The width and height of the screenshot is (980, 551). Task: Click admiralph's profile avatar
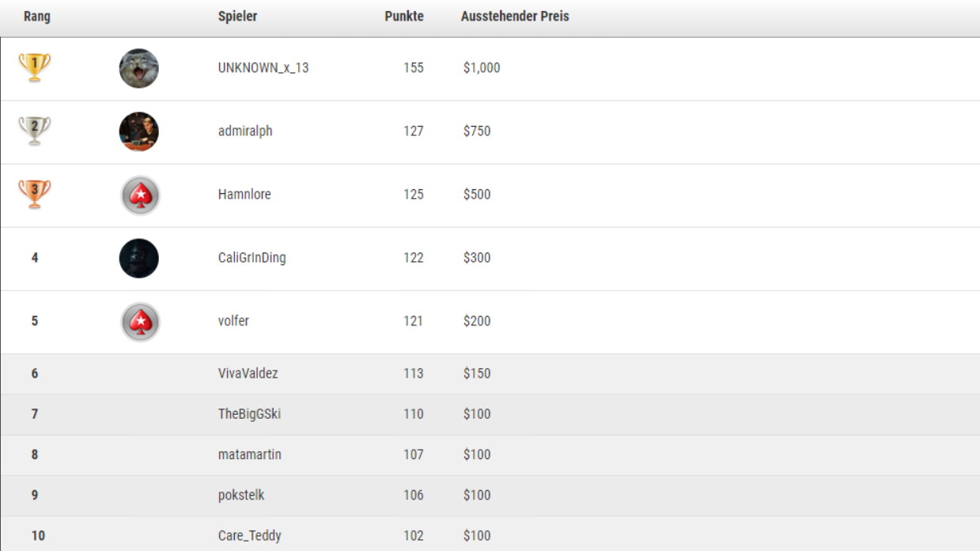pyautogui.click(x=139, y=131)
